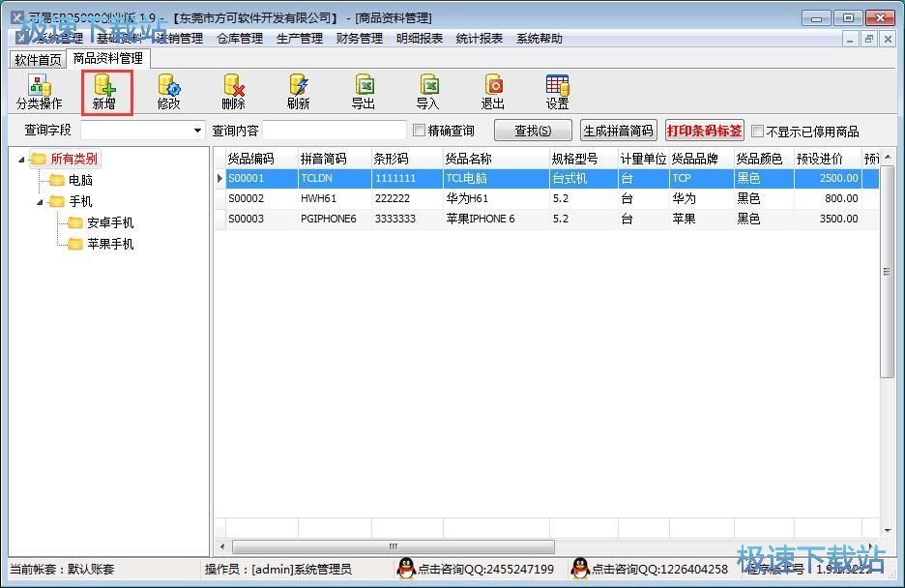This screenshot has width=905, height=588.
Task: Click the 规格型号 column header
Action: coord(584,158)
